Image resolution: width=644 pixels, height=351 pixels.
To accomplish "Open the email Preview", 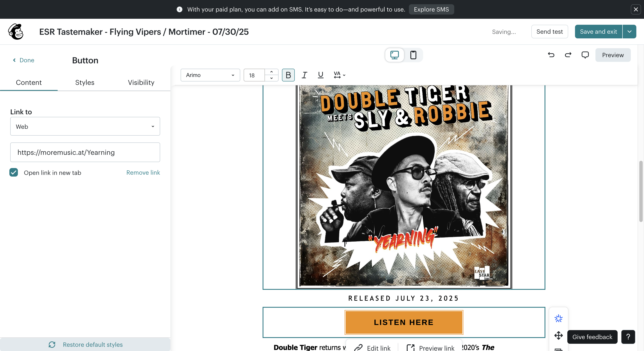I will pos(613,55).
